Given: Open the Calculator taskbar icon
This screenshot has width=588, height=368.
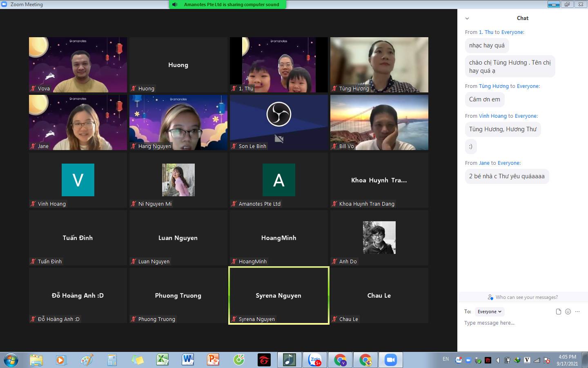Looking at the screenshot, I should (112, 360).
